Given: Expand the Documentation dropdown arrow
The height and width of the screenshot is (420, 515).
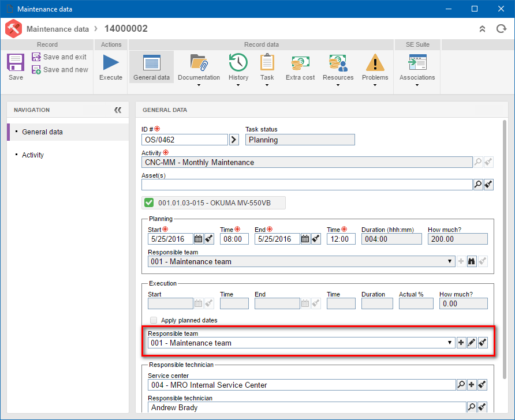Looking at the screenshot, I should pos(199,85).
